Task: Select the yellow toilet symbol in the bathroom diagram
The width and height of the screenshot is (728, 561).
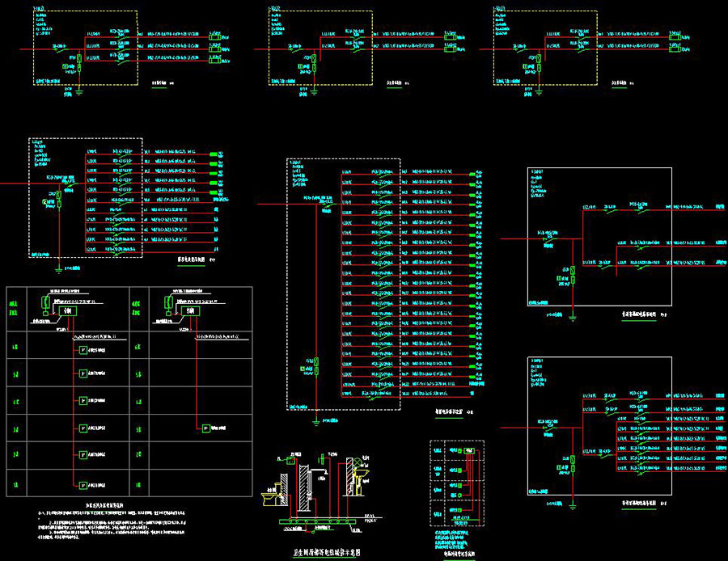Action: coord(271,496)
